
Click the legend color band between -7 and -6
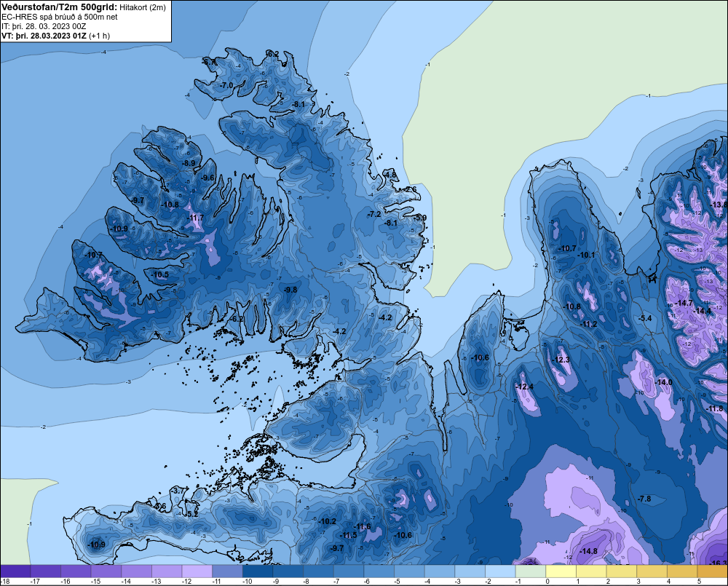[349, 571]
